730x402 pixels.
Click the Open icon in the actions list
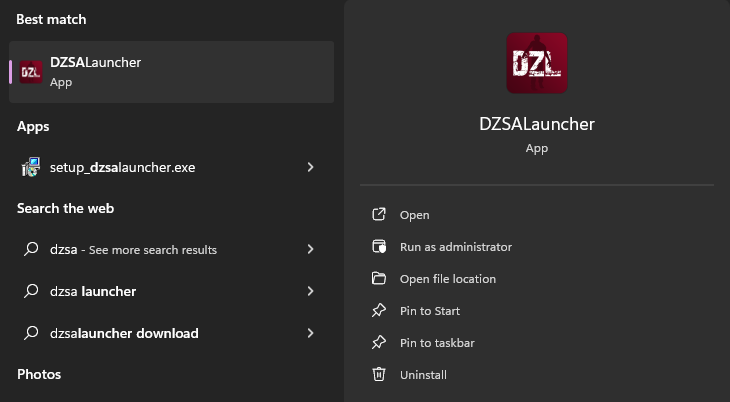[379, 215]
